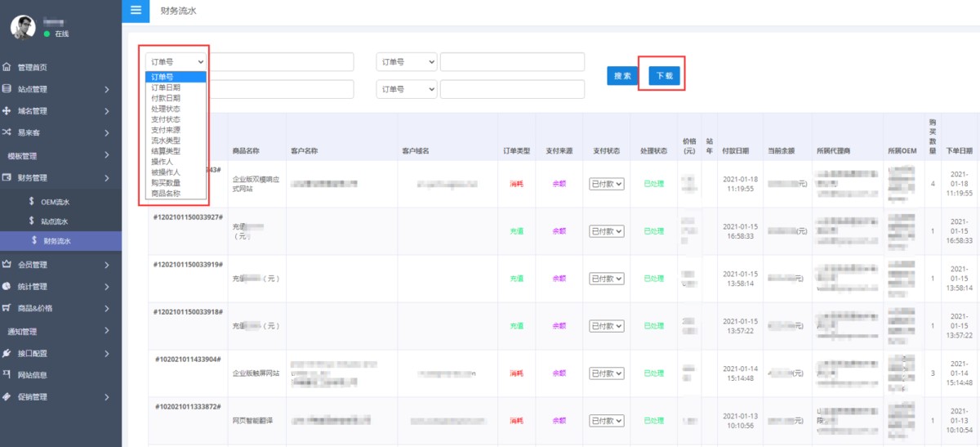Screen dimensions: 980x447
Task: Choose 商品名称 option in the dropdown list
Action: point(166,194)
